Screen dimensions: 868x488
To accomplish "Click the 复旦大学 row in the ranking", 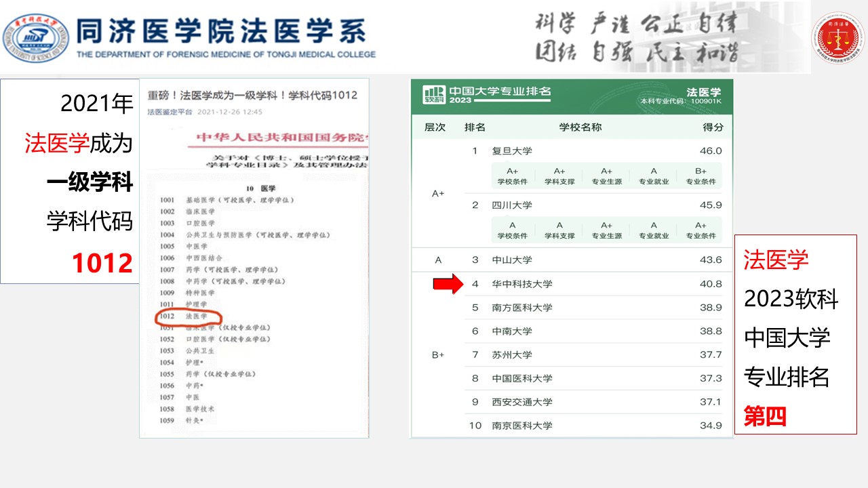I will click(512, 151).
